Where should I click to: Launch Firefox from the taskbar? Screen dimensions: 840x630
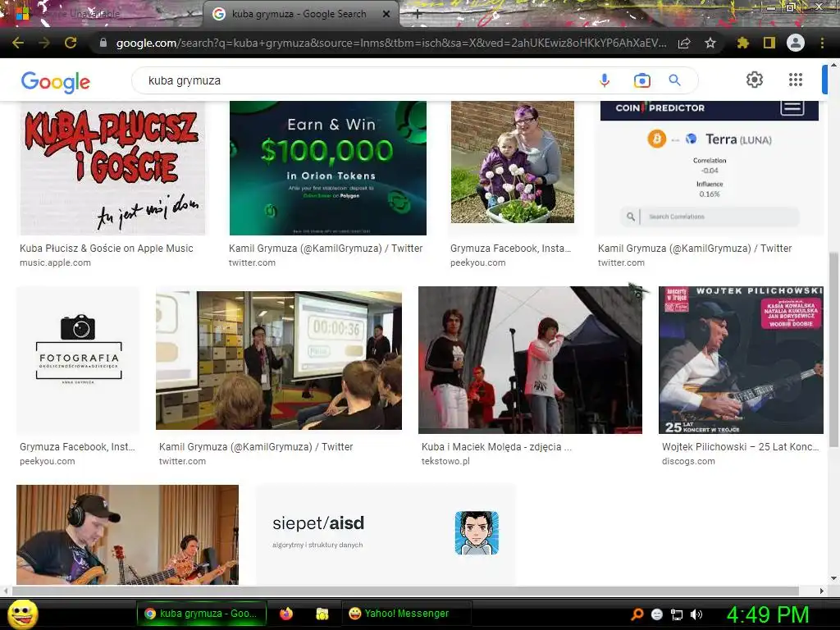point(286,614)
